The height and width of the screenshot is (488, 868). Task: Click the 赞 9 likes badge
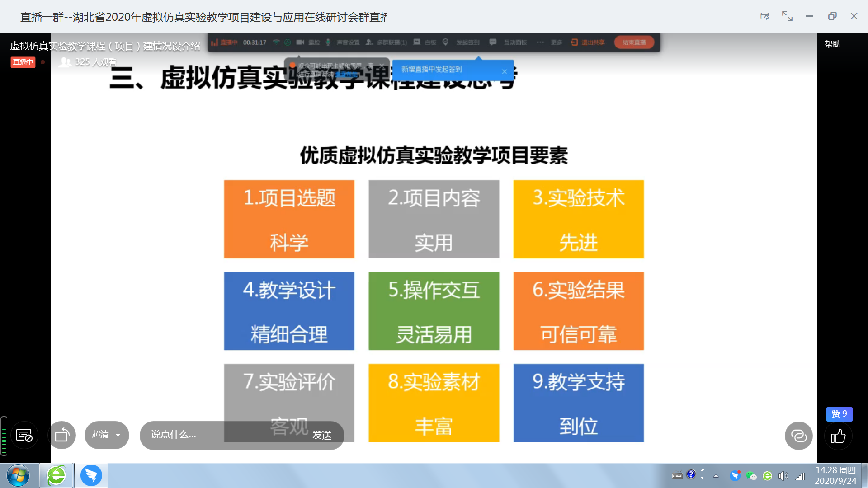pyautogui.click(x=839, y=414)
